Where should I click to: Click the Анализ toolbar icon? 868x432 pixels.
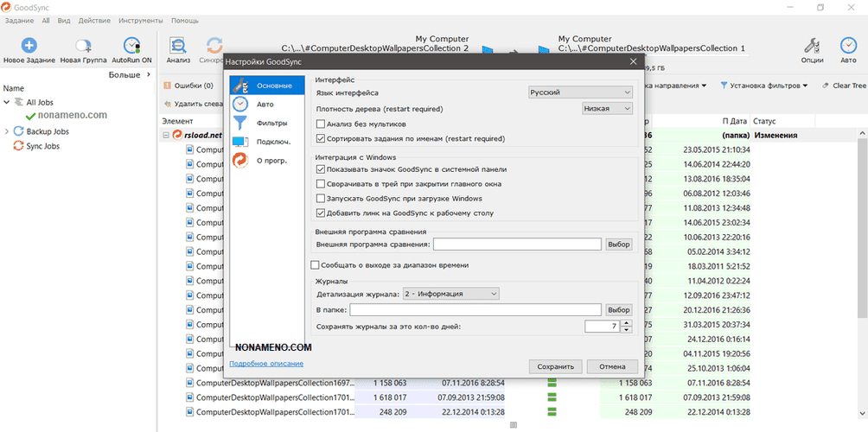pyautogui.click(x=178, y=47)
